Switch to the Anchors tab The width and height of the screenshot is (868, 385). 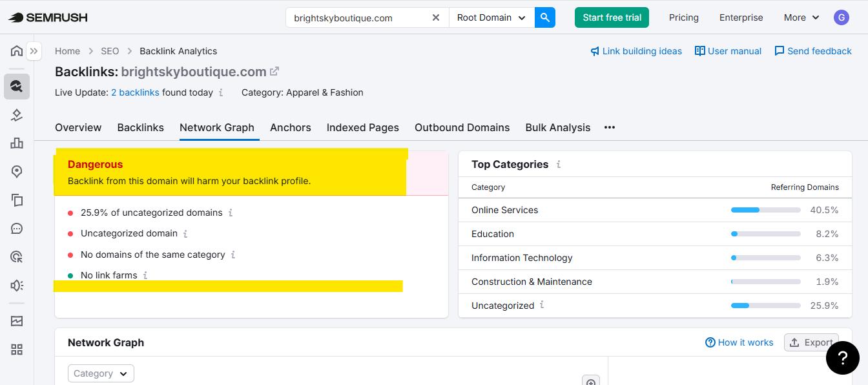coord(290,127)
